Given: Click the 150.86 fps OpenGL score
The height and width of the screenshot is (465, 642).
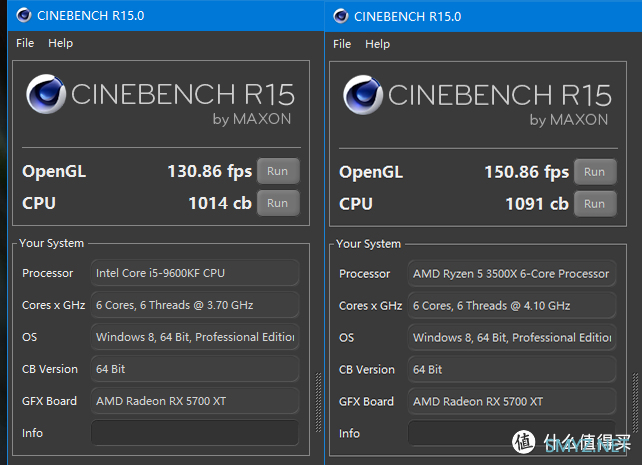Looking at the screenshot, I should (x=527, y=172).
